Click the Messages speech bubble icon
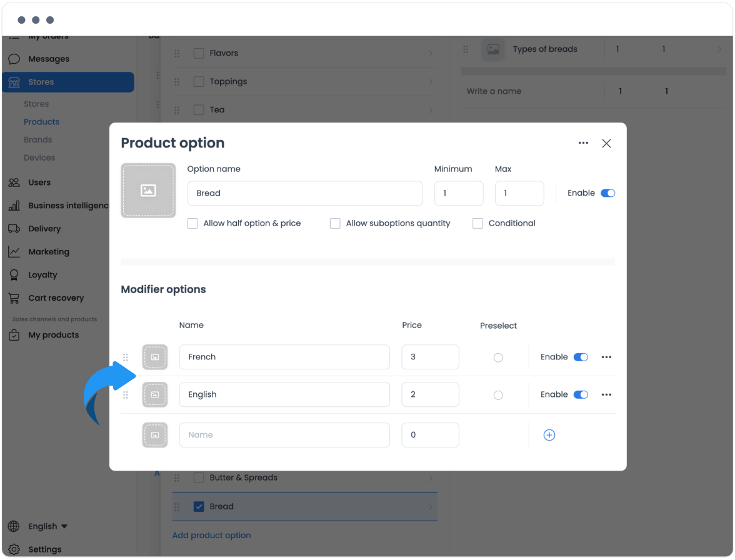This screenshot has height=560, width=735. point(14,59)
